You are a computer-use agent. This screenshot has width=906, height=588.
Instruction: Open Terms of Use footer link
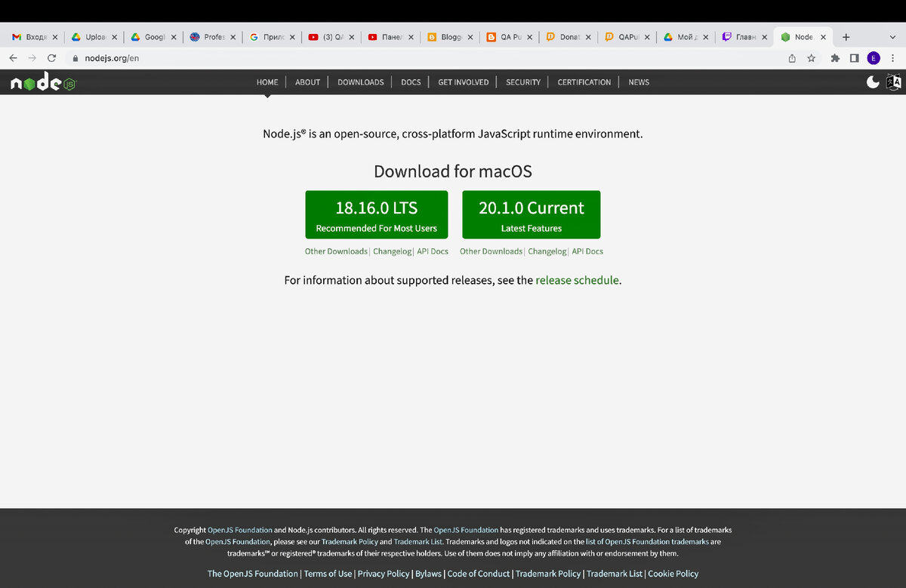(x=328, y=574)
